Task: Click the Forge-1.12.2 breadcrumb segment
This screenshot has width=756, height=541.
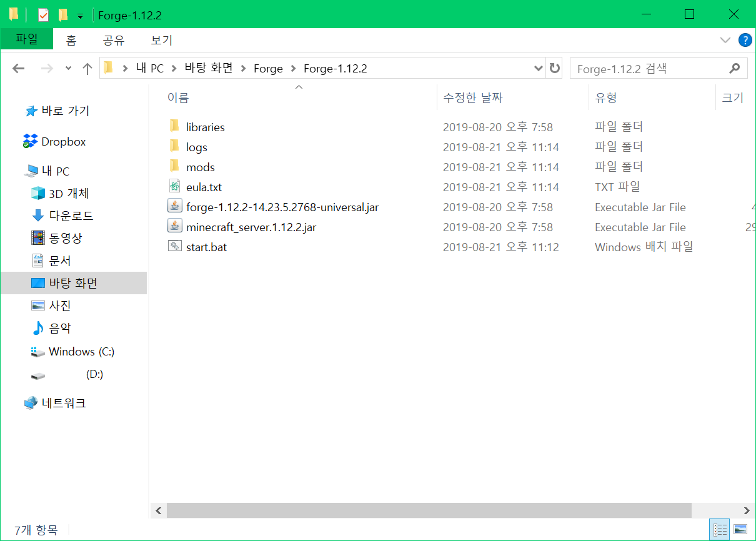Action: pyautogui.click(x=336, y=69)
